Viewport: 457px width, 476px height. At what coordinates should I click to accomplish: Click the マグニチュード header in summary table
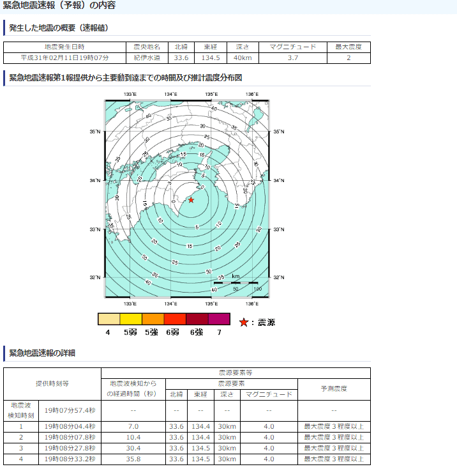click(x=293, y=47)
